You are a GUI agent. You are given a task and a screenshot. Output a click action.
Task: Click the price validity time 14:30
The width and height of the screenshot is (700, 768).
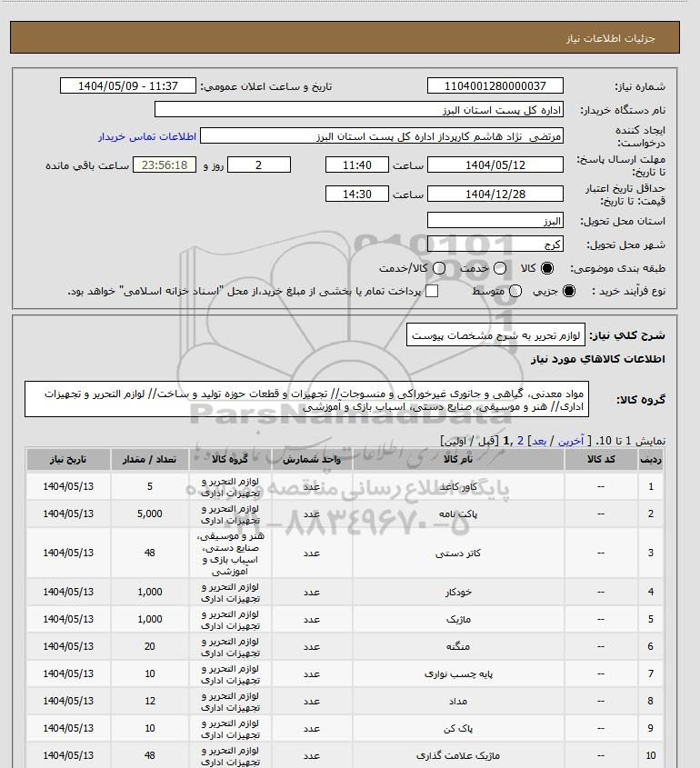coord(357,194)
